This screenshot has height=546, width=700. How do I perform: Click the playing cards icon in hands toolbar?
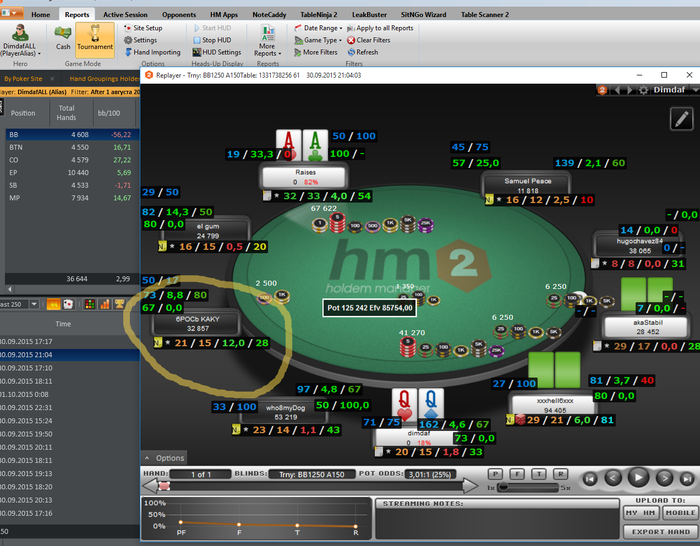(68, 304)
